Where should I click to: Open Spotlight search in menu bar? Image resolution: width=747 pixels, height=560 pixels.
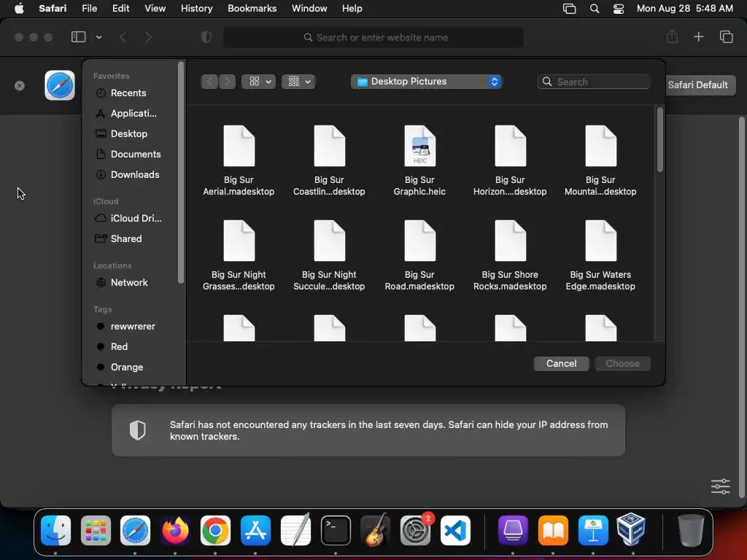coord(594,9)
